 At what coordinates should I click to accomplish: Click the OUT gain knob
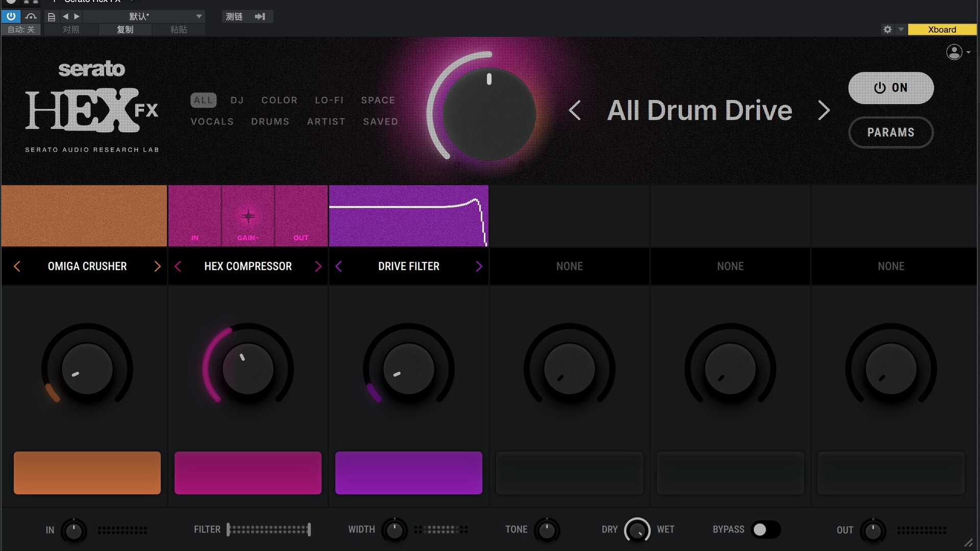point(873,531)
